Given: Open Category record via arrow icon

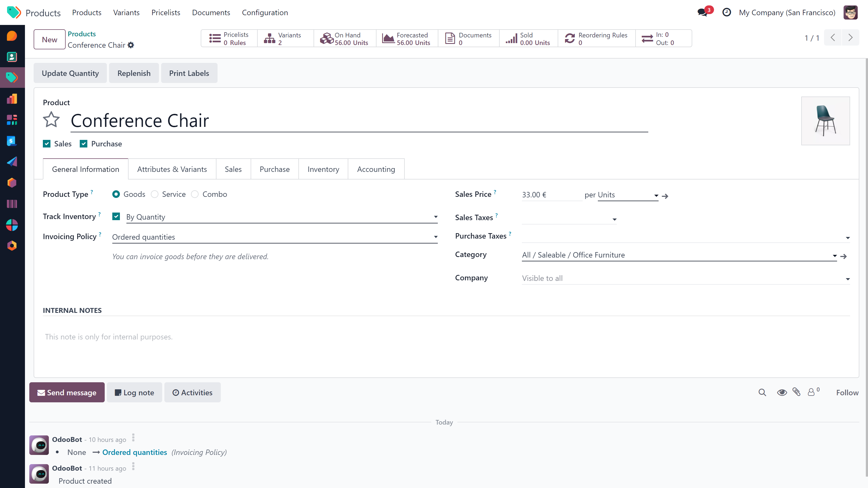Looking at the screenshot, I should click(843, 257).
